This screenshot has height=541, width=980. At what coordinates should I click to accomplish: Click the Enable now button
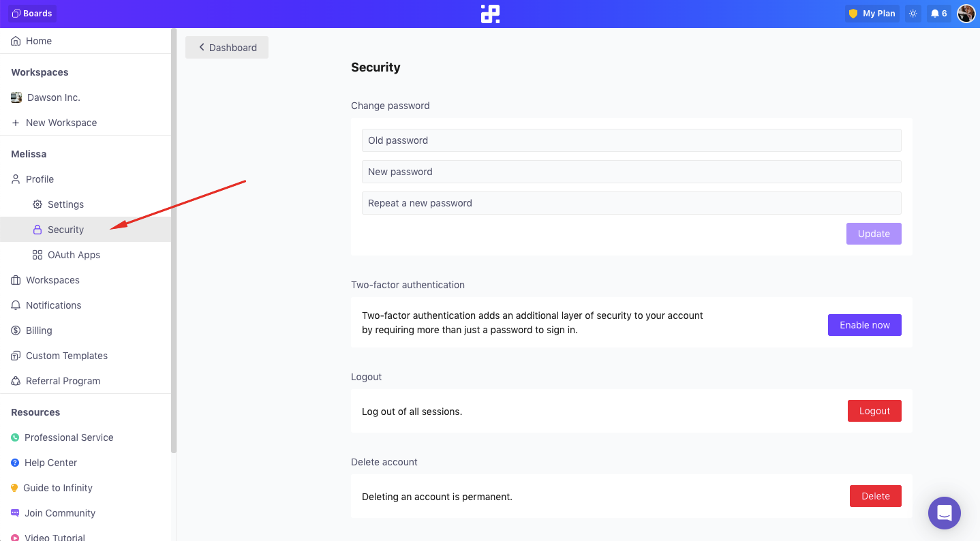(865, 325)
